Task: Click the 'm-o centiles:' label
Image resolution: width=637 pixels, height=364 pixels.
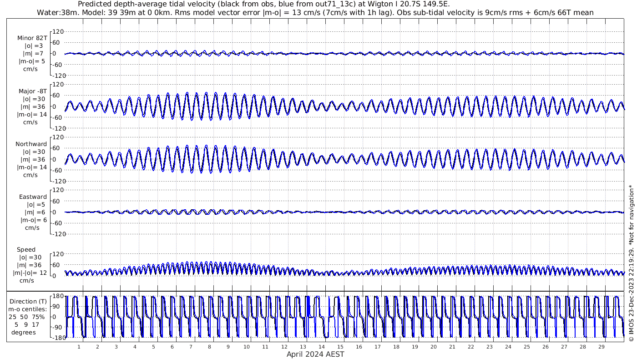Action: point(27,309)
